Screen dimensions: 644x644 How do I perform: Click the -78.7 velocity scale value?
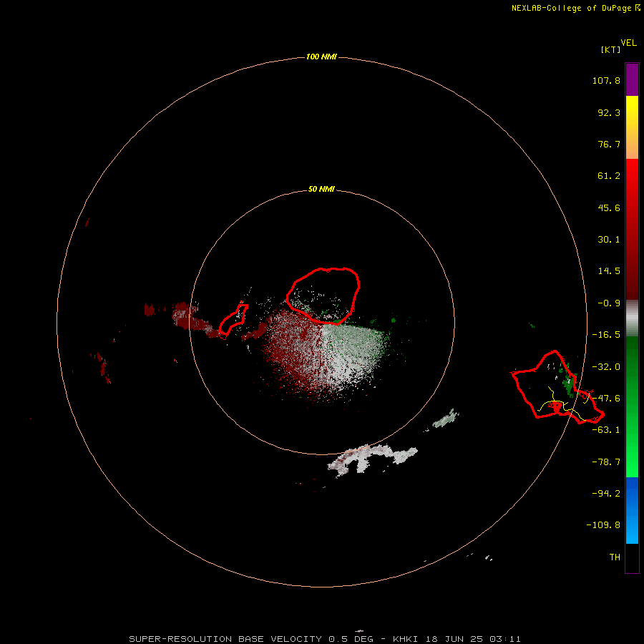[x=606, y=462]
